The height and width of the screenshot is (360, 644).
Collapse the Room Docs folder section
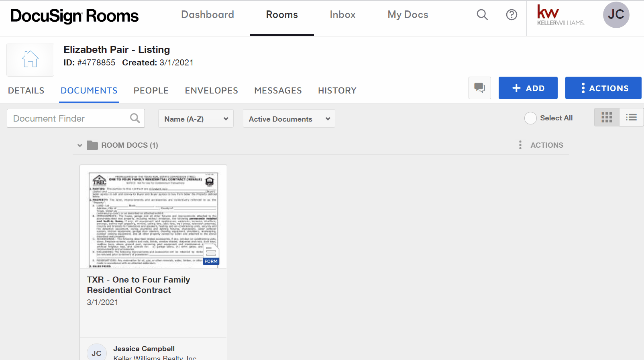pos(80,145)
